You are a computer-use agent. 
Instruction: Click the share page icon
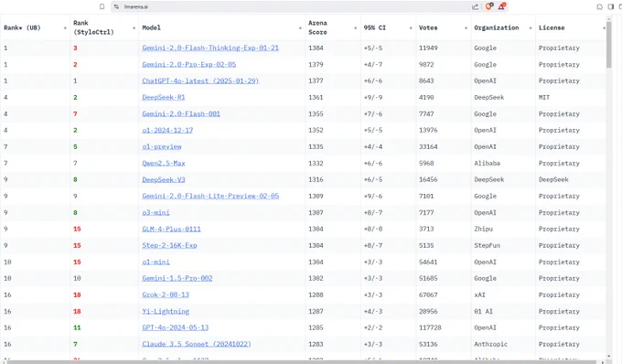[x=475, y=6]
